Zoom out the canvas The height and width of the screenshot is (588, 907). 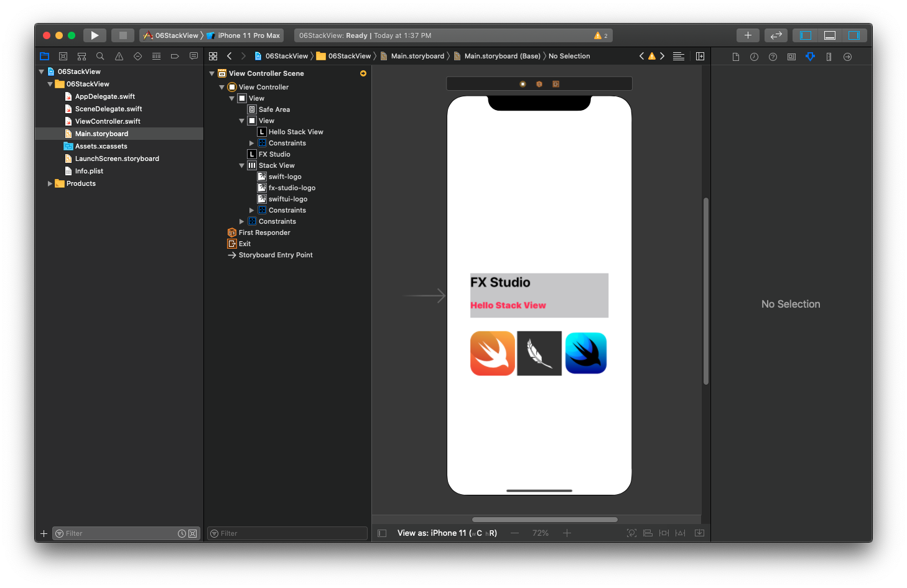click(514, 533)
